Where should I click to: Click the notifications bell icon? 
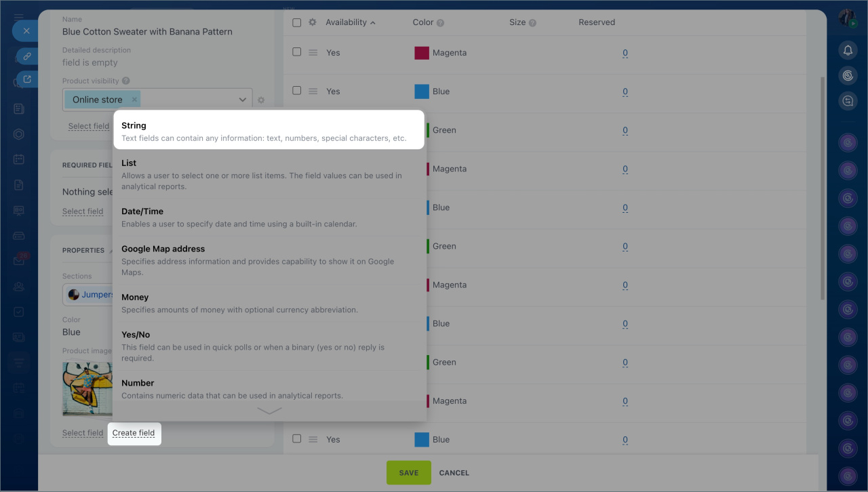pyautogui.click(x=847, y=51)
